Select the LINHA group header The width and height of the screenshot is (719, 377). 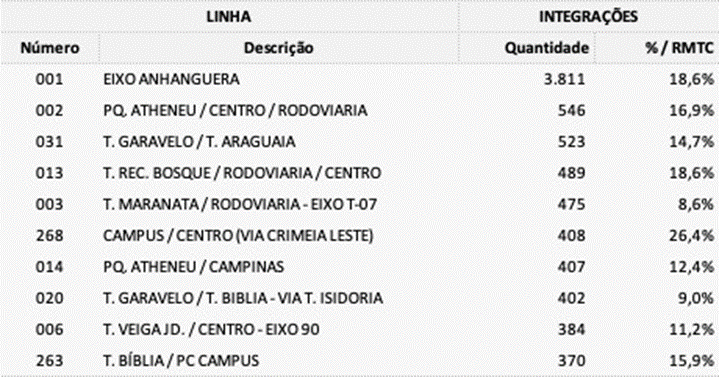click(228, 17)
